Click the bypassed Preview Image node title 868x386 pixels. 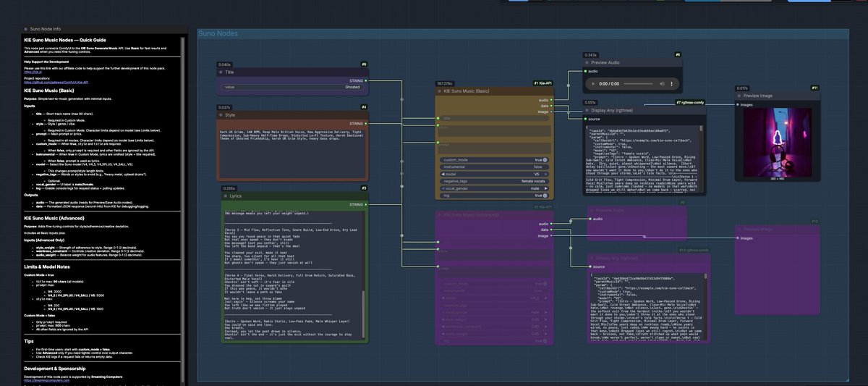pyautogui.click(x=759, y=229)
